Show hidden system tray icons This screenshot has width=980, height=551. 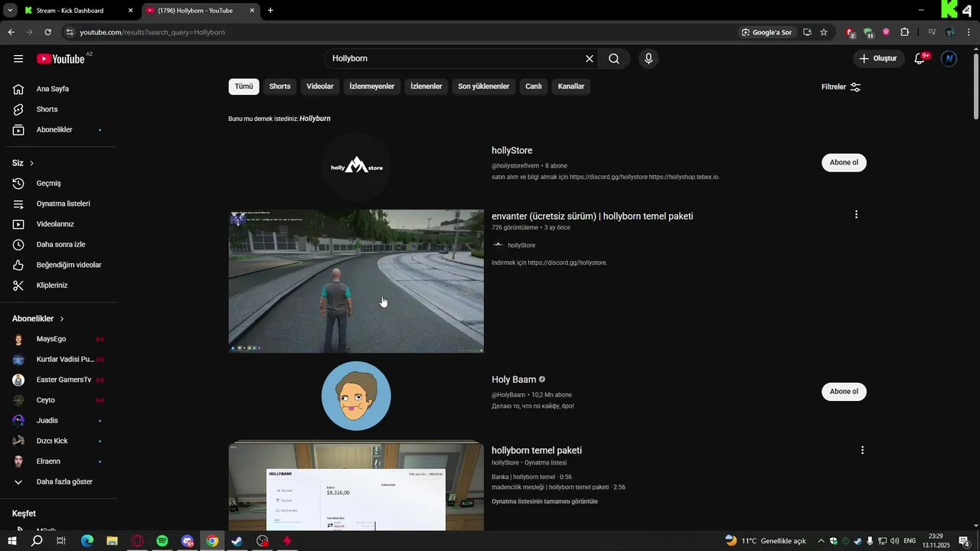tap(821, 541)
